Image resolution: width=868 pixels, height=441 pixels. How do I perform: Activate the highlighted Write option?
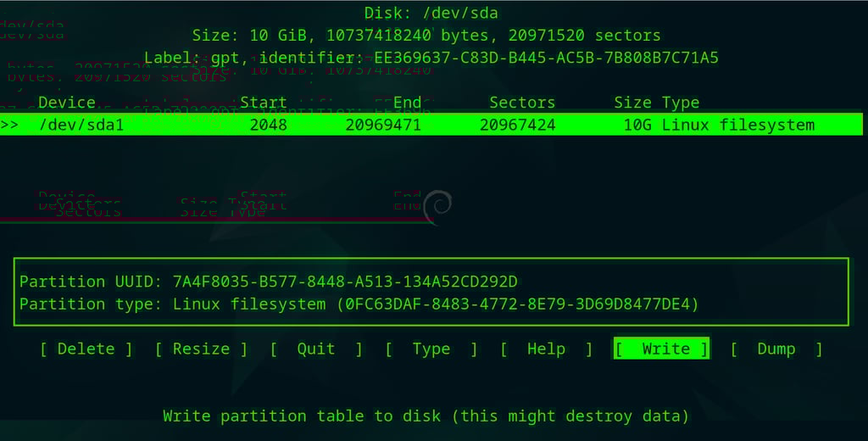pos(661,349)
